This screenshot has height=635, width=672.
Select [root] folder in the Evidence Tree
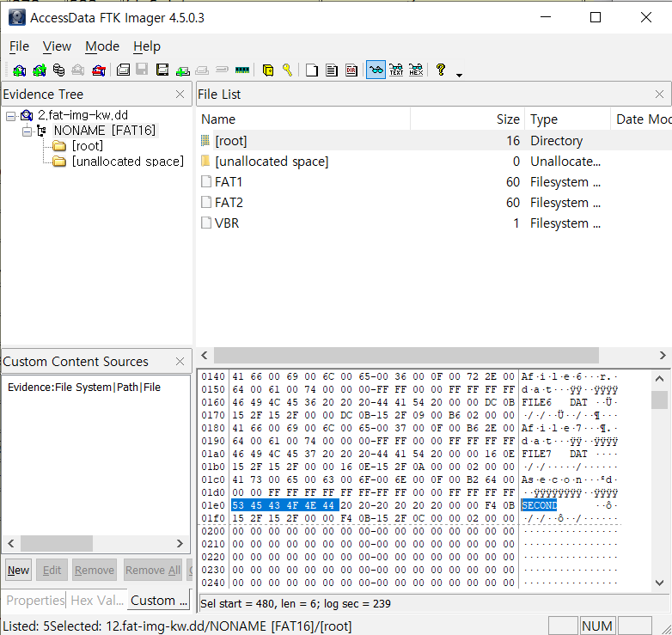coord(88,146)
